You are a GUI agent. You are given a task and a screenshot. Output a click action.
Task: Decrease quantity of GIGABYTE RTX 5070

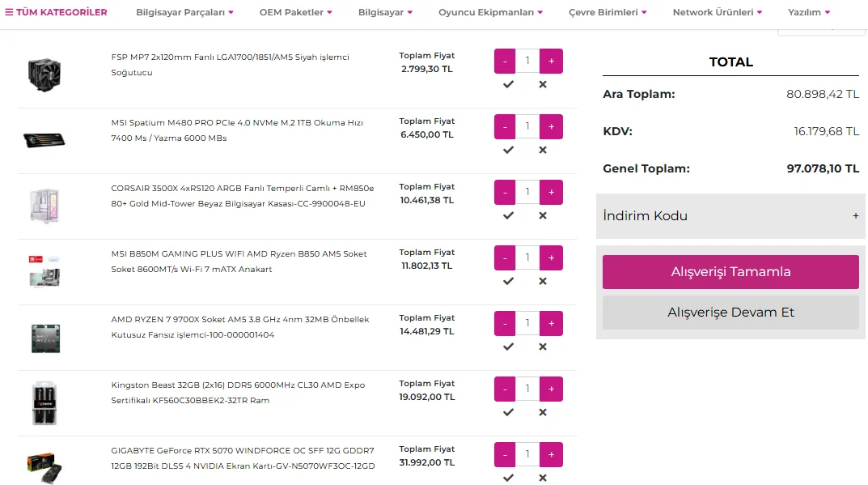click(x=505, y=454)
